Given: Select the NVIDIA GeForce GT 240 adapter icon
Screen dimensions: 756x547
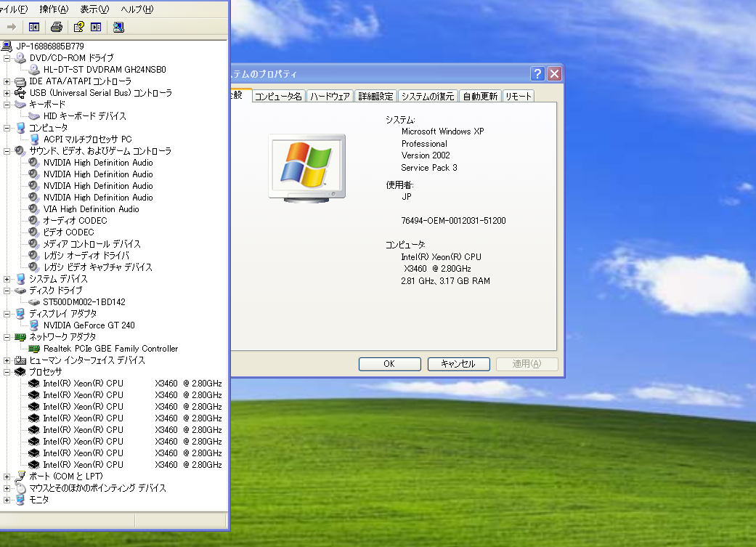Looking at the screenshot, I should pyautogui.click(x=34, y=325).
